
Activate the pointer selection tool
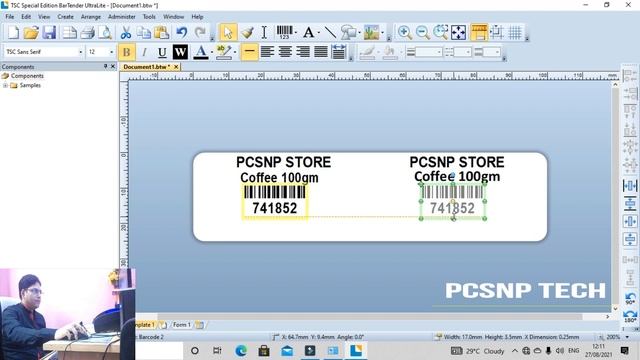point(228,33)
